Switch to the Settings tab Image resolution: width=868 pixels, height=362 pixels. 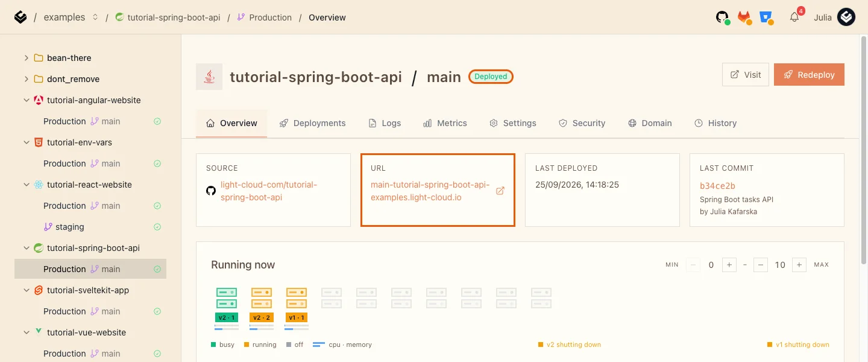point(513,123)
